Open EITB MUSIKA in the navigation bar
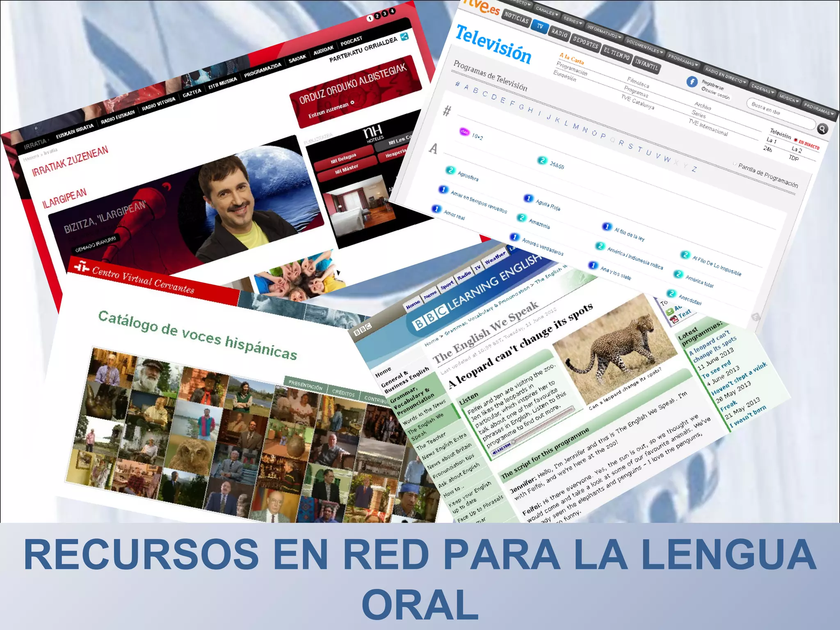The image size is (840, 630). [223, 82]
